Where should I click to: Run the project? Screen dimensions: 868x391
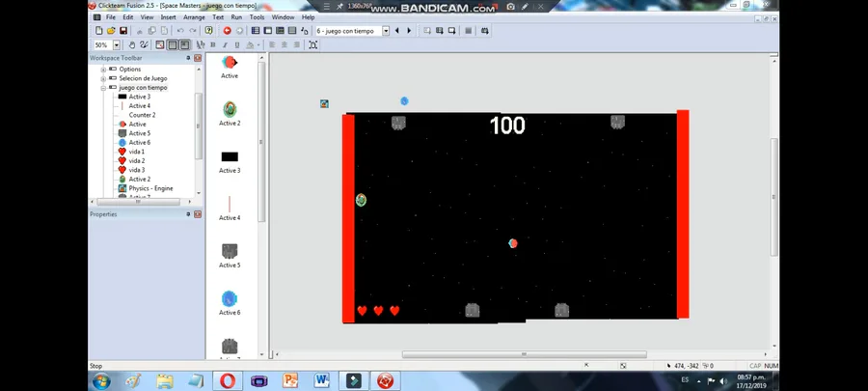click(x=427, y=31)
